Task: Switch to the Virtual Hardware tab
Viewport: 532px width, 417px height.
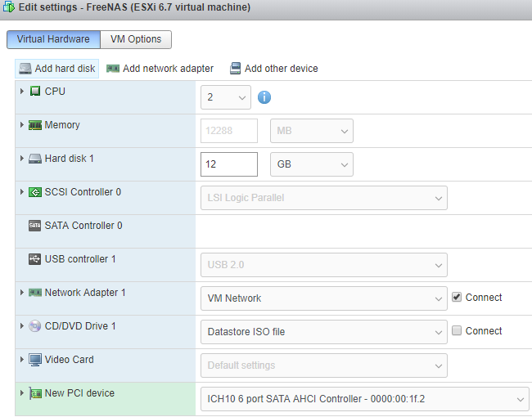Action: pyautogui.click(x=53, y=39)
